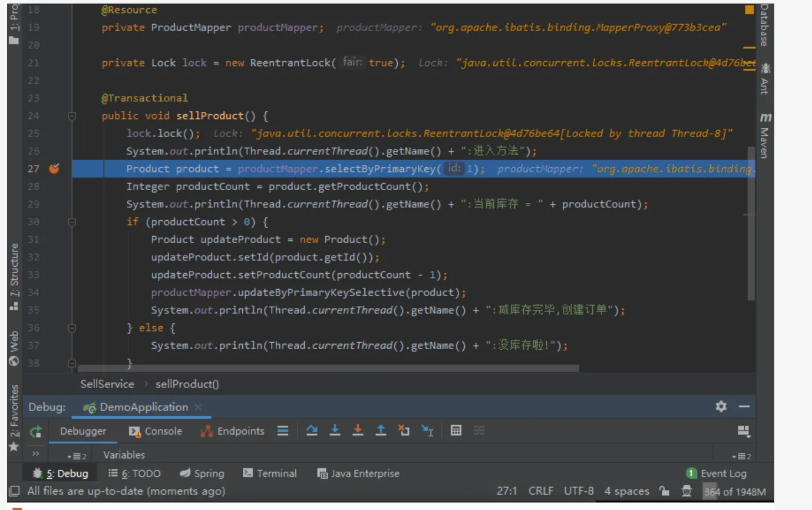Click the Event Log notification badge
This screenshot has width=812, height=510.
692,473
